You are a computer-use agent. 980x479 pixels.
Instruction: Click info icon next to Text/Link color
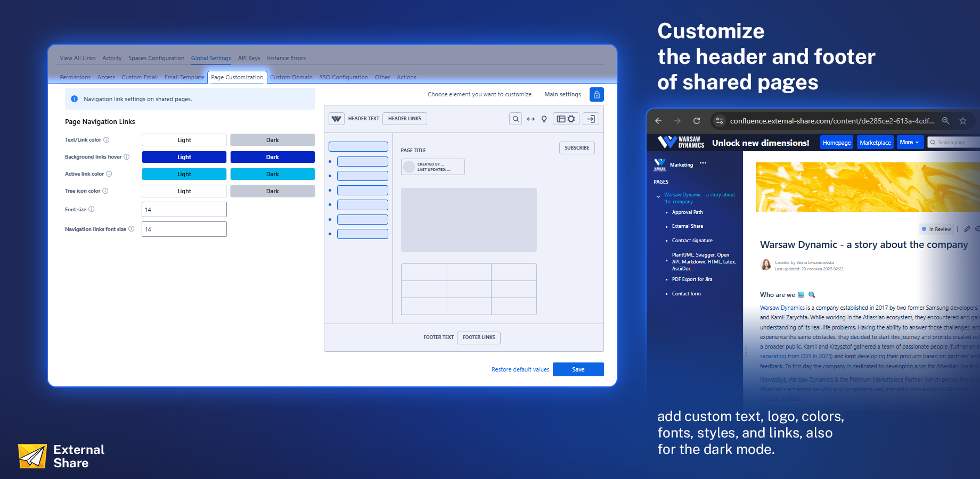(107, 140)
